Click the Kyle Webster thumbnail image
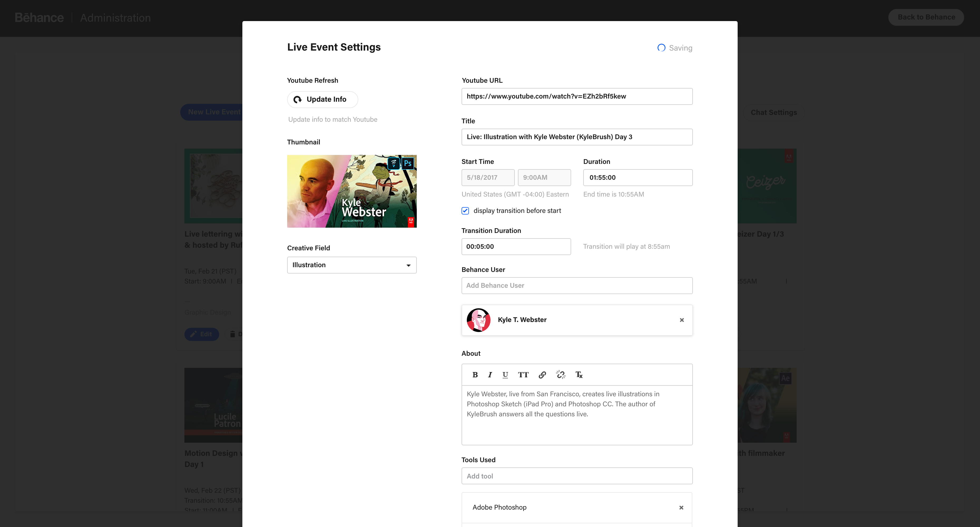 pos(351,191)
